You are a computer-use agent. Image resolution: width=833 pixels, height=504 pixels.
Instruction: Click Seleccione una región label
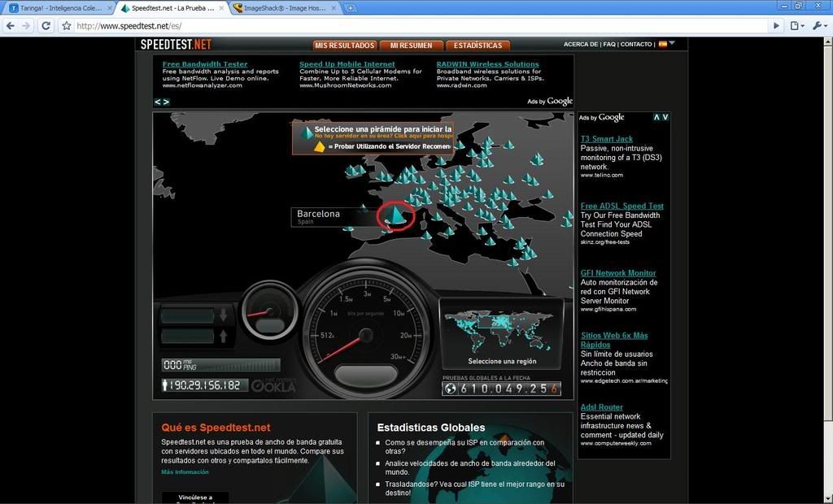pyautogui.click(x=502, y=362)
